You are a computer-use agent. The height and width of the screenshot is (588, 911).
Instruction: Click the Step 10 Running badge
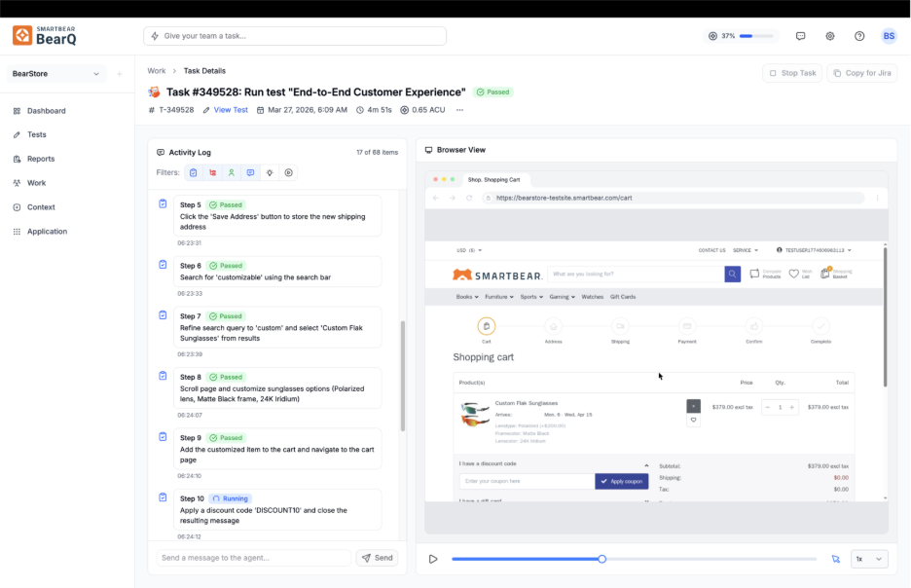tap(230, 498)
